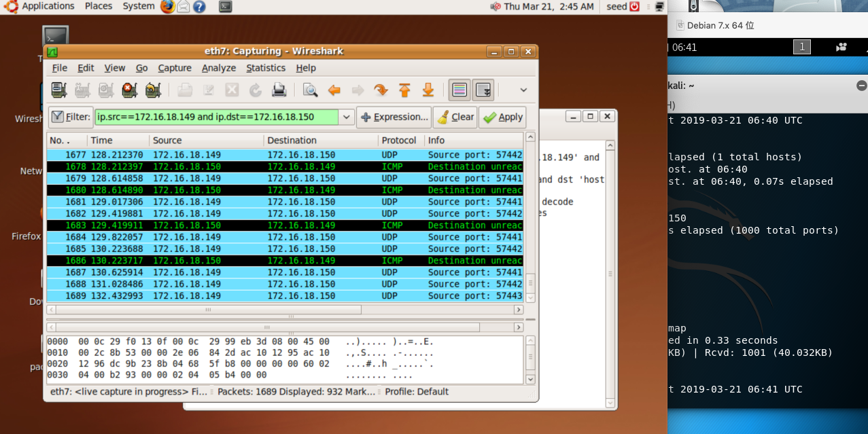Open the View menu
The width and height of the screenshot is (868, 434).
click(114, 68)
